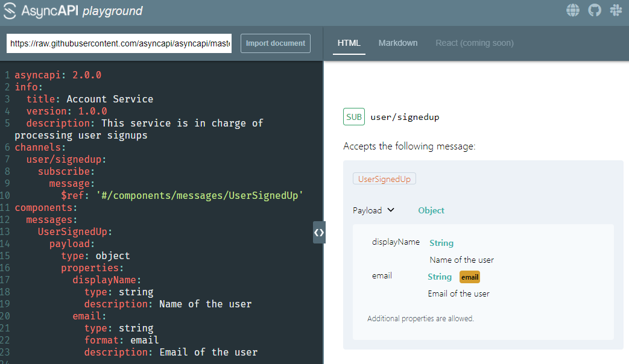This screenshot has width=629, height=364.
Task: Open the Object schema link
Action: 431,210
